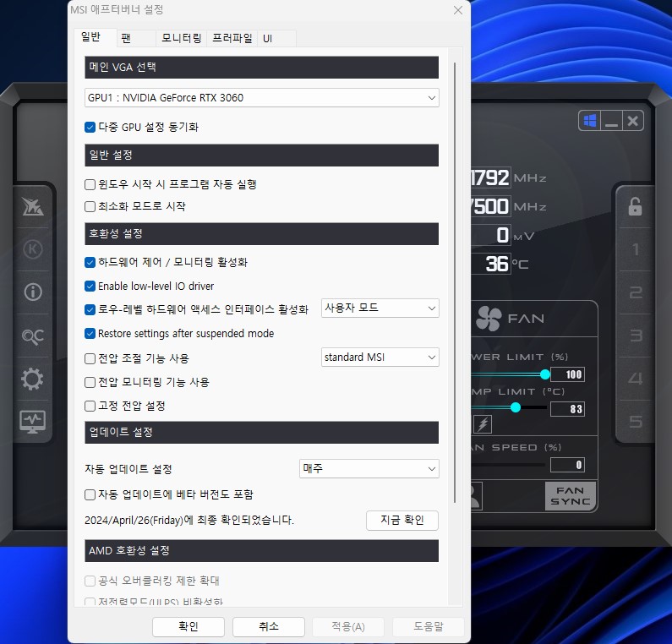The image size is (672, 644).
Task: Select profile slot 2 in Afterburner
Action: 636,292
